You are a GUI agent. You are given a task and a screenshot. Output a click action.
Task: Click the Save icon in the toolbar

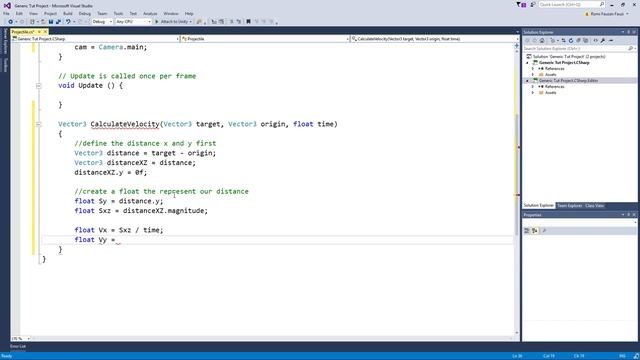(51, 22)
